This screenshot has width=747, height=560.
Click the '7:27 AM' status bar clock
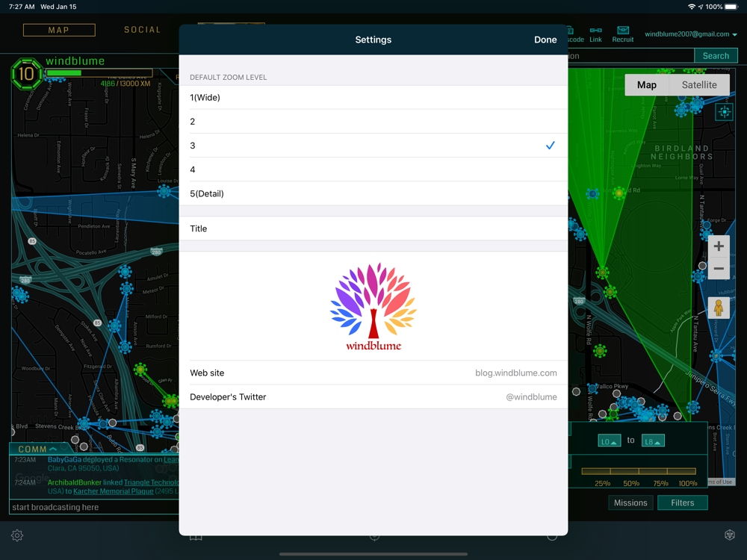[x=22, y=7]
